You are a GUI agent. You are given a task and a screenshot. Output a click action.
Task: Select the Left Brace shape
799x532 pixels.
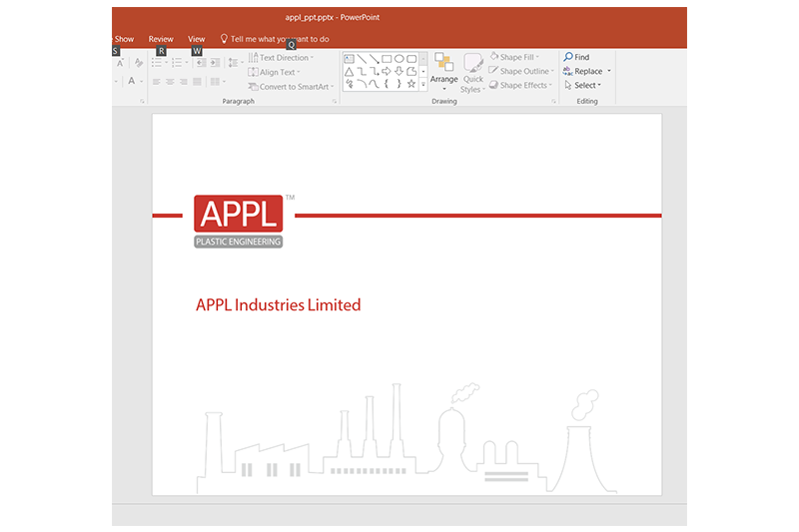[387, 84]
